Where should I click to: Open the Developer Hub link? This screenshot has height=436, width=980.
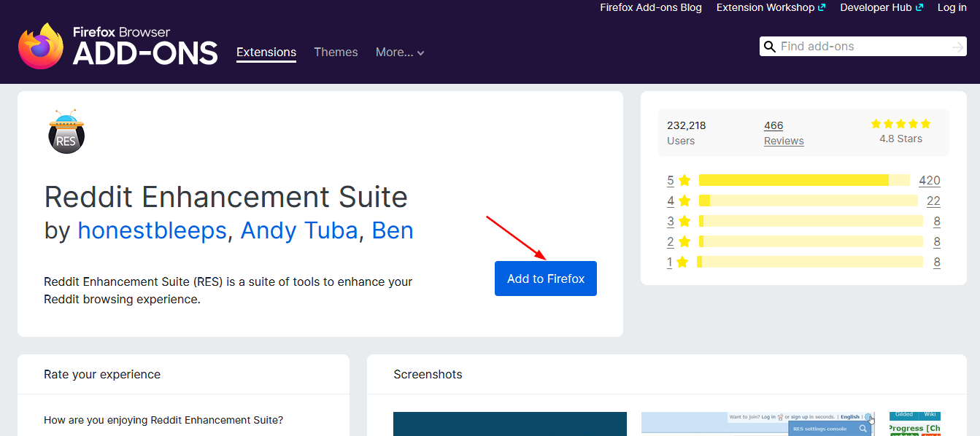pyautogui.click(x=876, y=7)
